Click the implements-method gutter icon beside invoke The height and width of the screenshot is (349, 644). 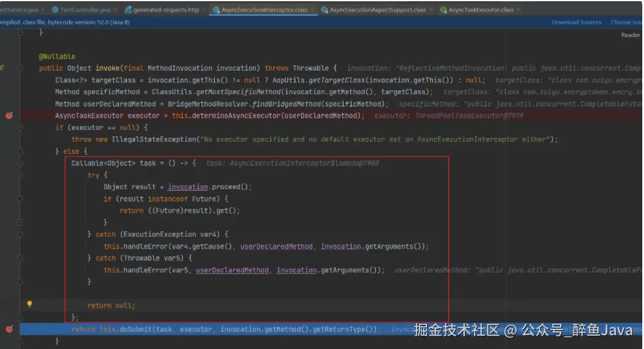pos(2,68)
